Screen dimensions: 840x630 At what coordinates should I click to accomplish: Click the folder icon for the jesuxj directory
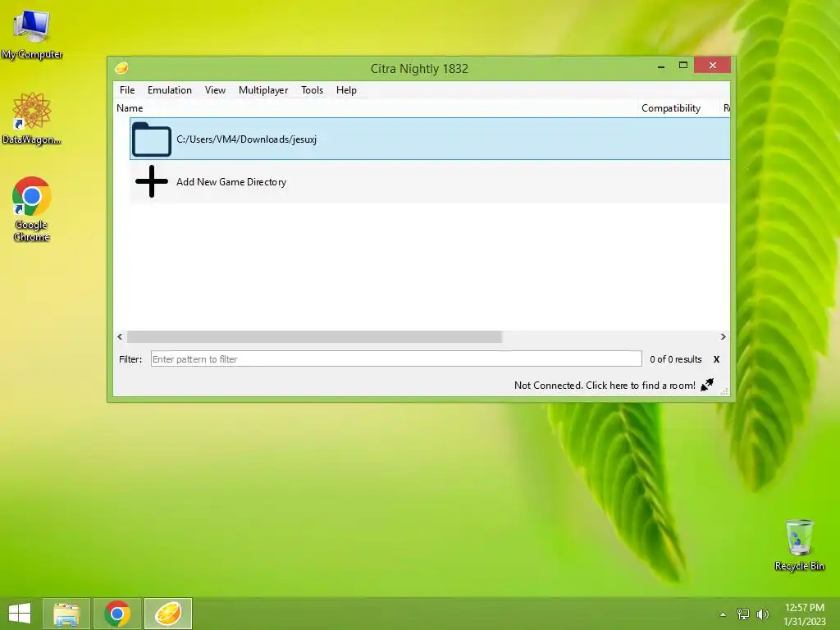(x=152, y=139)
